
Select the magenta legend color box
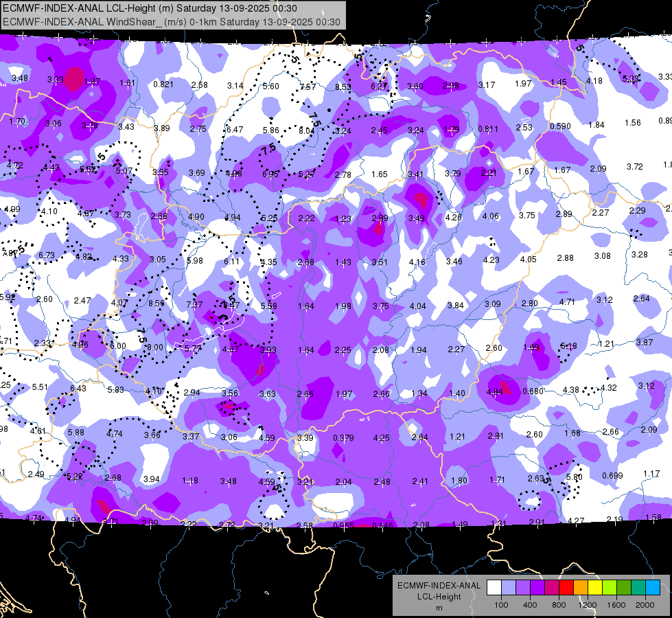point(552,588)
